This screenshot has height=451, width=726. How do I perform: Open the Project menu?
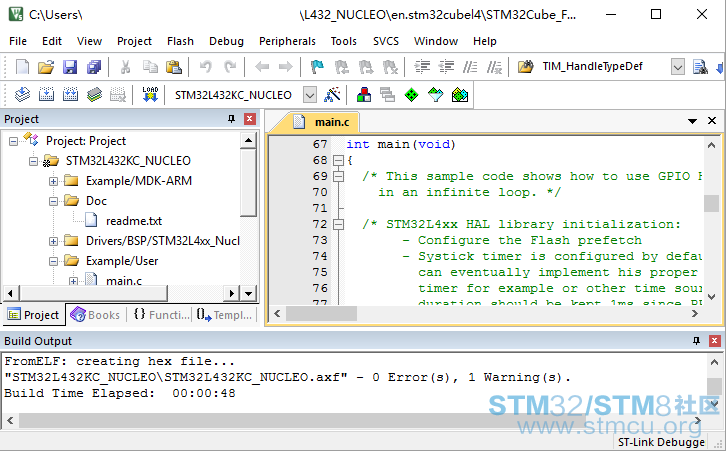134,41
